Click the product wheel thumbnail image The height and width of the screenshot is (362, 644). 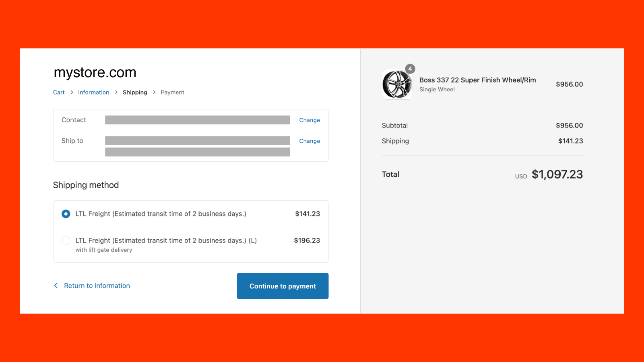tap(397, 84)
